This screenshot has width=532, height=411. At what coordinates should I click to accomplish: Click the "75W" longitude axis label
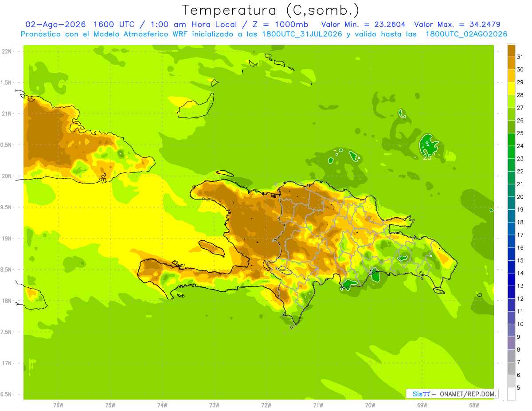[x=110, y=405]
